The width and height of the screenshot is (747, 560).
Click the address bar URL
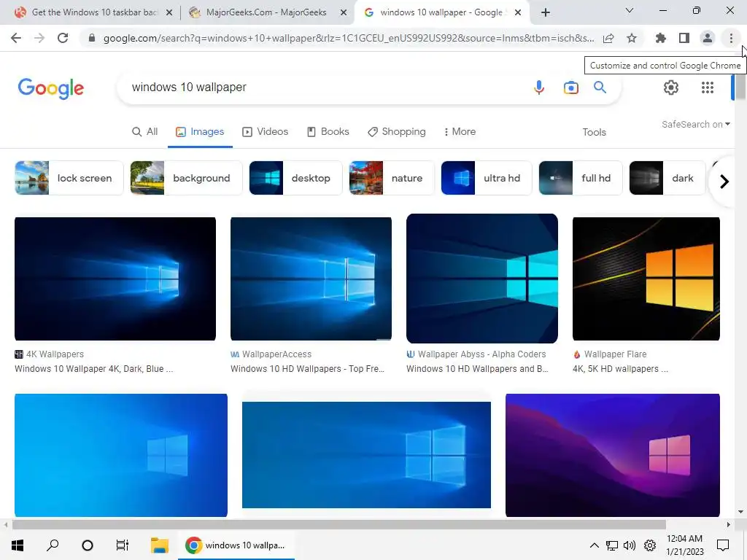click(x=348, y=38)
